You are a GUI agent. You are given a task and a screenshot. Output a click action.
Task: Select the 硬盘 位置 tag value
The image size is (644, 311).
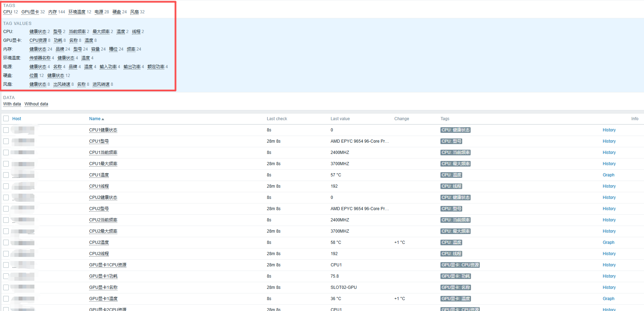point(34,76)
